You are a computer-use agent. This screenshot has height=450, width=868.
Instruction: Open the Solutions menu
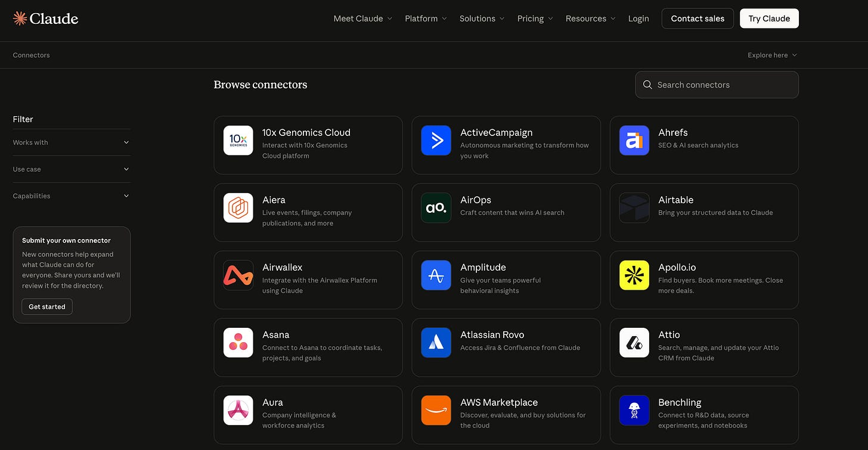click(482, 18)
